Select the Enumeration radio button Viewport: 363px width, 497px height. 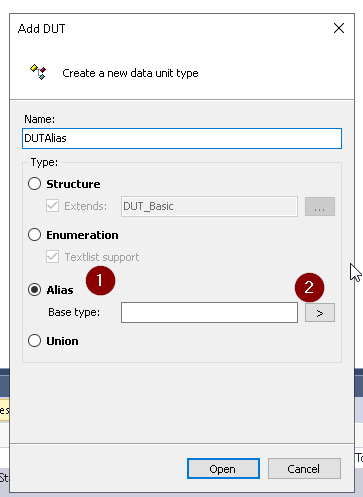[x=34, y=235]
